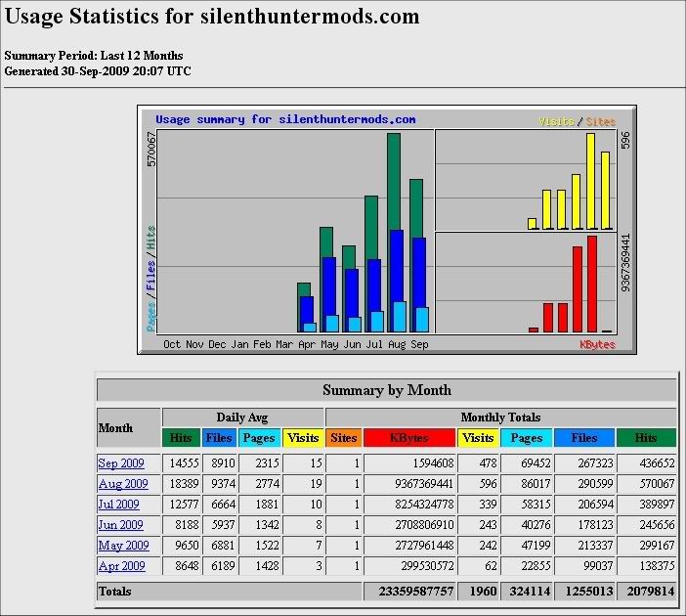Click Aug 2009 monthly hits 570067
The height and width of the screenshot is (616, 686).
(x=657, y=484)
